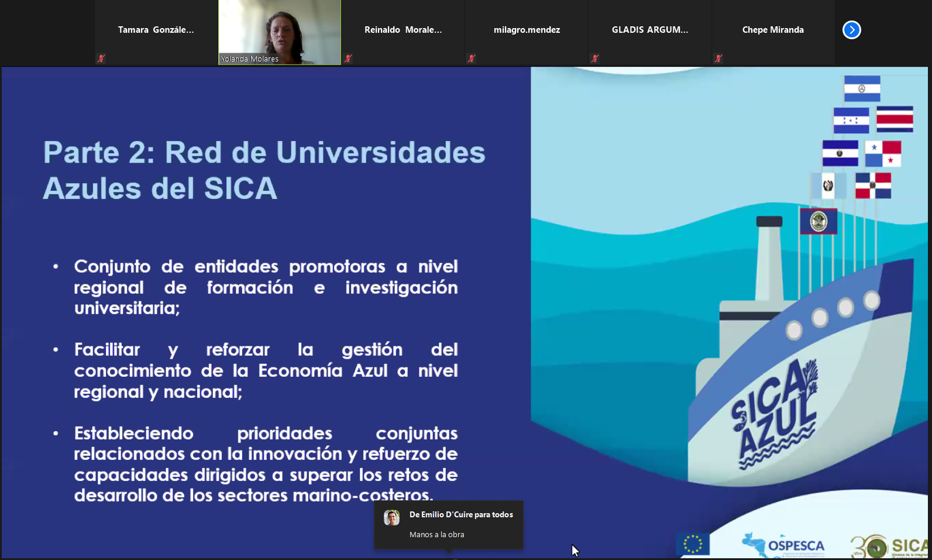Click 'De Emilio D'Cuire para todos' header
The width and height of the screenshot is (932, 560).
tap(461, 515)
